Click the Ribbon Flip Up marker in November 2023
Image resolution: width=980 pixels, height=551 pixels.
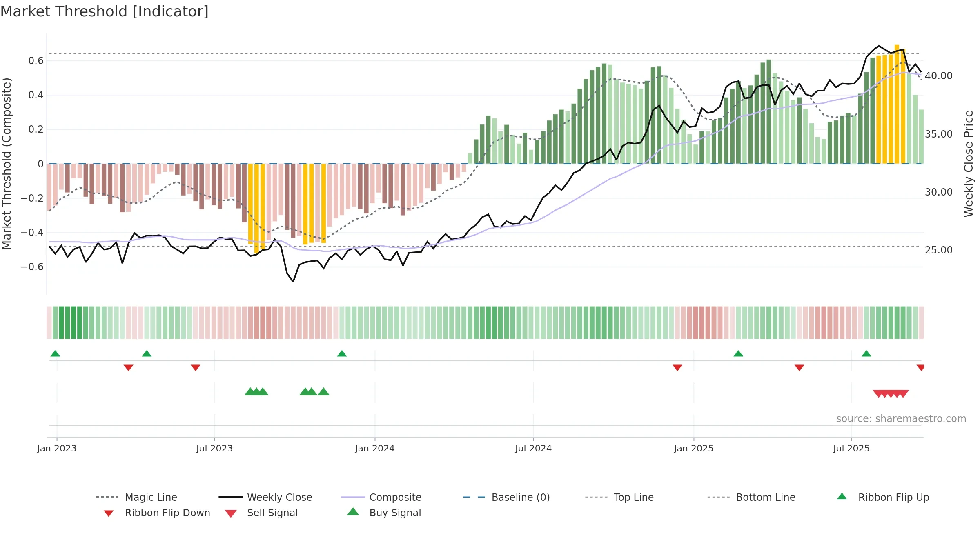pyautogui.click(x=342, y=353)
